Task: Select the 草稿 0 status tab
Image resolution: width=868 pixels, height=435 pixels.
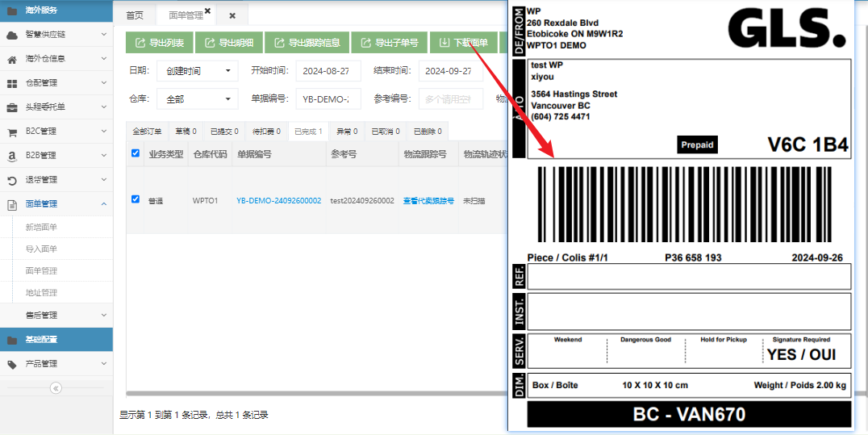Action: pyautogui.click(x=186, y=132)
